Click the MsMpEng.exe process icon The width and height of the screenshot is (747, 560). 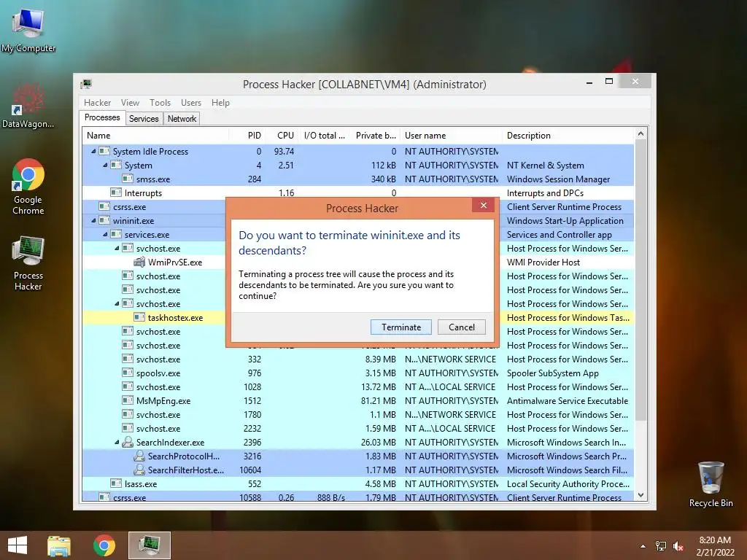tap(127, 400)
